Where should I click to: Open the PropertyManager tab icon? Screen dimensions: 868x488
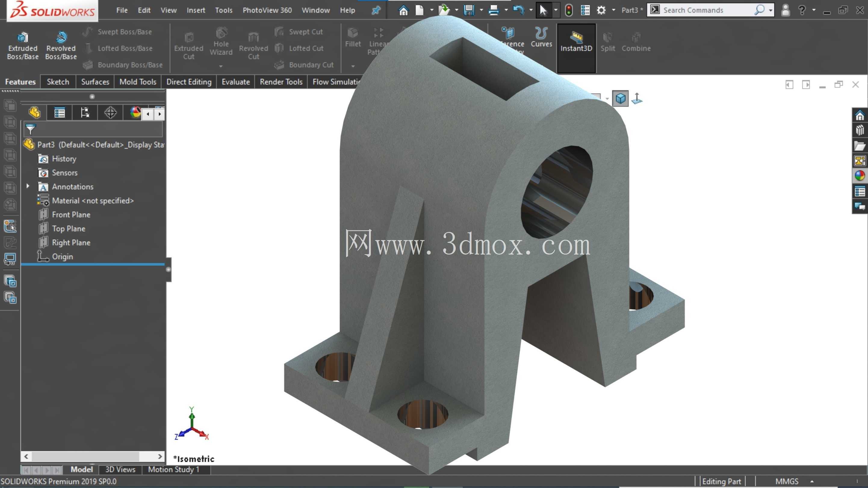coord(60,113)
